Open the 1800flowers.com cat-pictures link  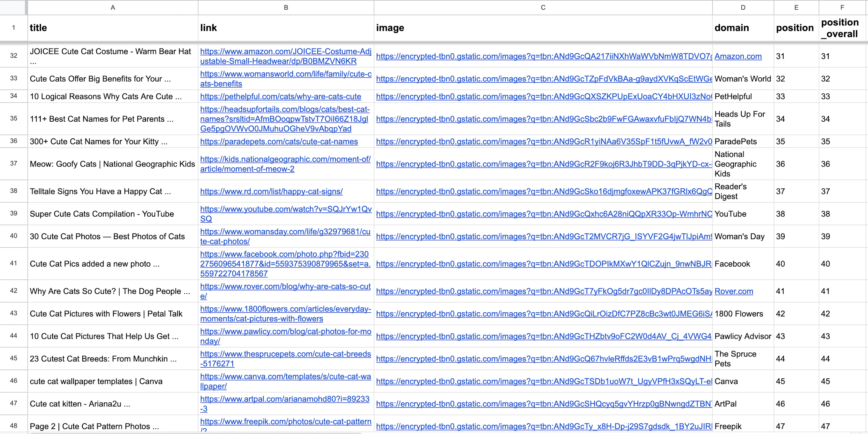point(285,314)
